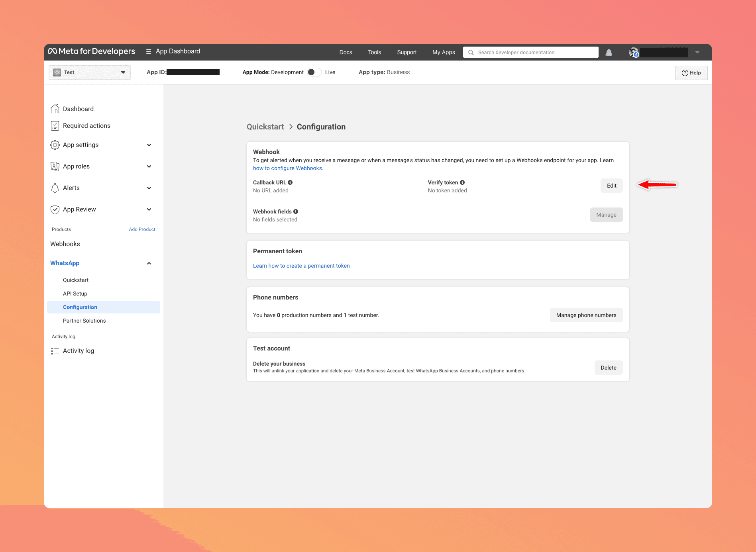Click the Callback URL info icon
The height and width of the screenshot is (552, 756).
tap(290, 182)
